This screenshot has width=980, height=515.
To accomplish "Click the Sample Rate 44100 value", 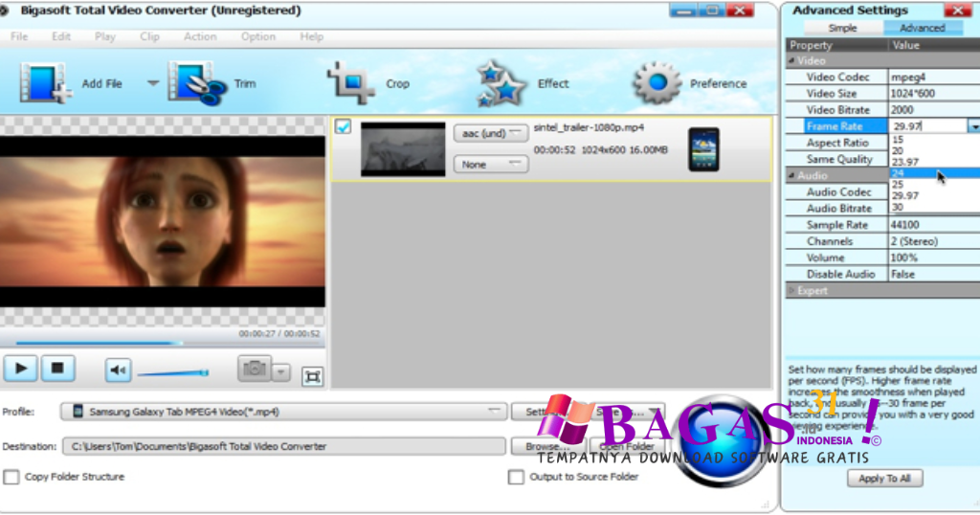I will [x=934, y=225].
